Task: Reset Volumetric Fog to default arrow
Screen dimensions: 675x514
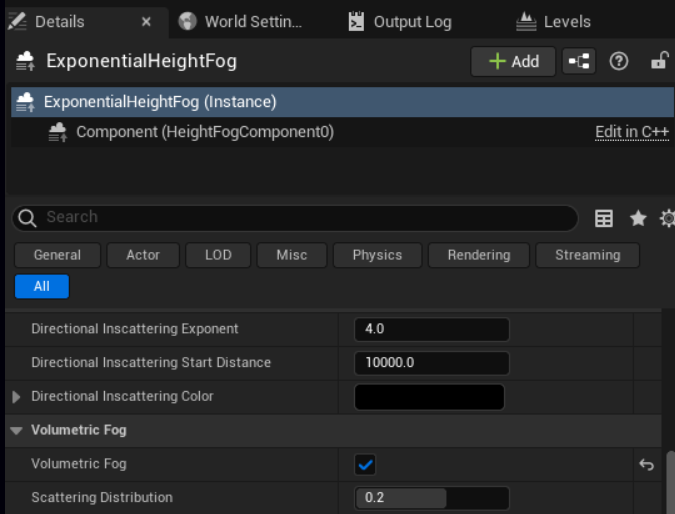Action: pos(646,464)
